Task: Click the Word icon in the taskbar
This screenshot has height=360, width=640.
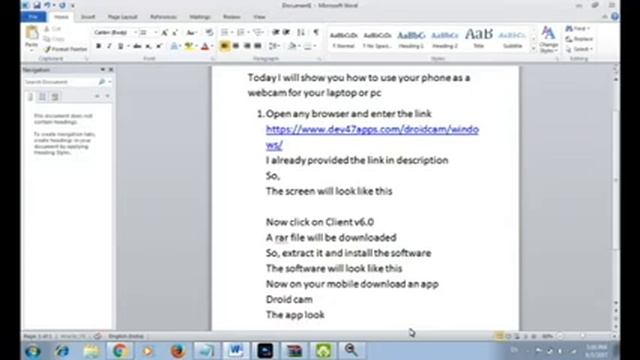Action: (236, 351)
